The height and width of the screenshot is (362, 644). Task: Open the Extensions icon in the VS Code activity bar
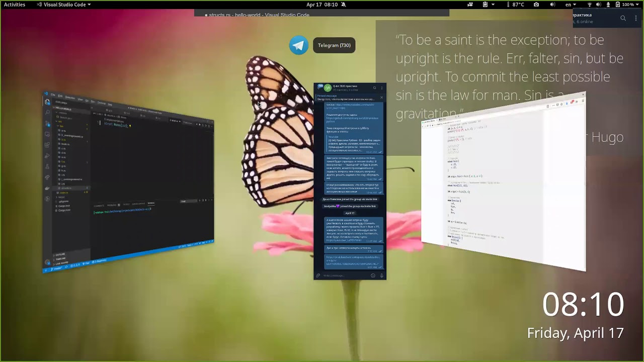coord(47,145)
